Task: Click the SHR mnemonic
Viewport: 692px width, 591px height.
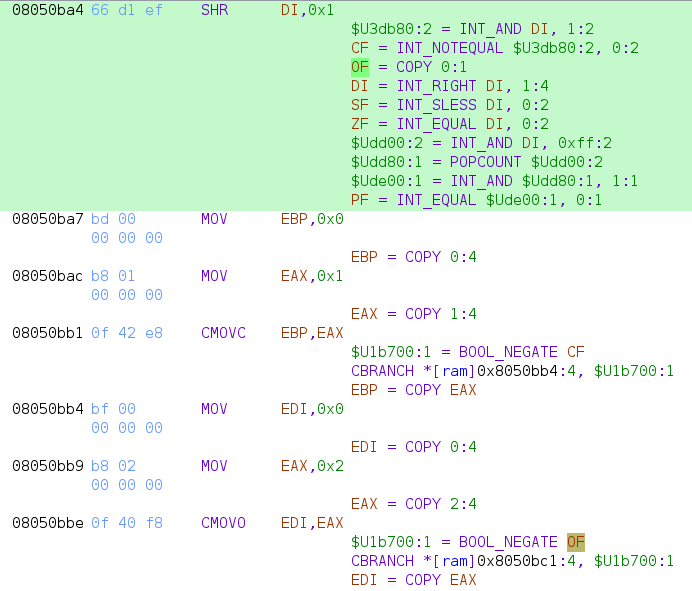Action: (214, 10)
